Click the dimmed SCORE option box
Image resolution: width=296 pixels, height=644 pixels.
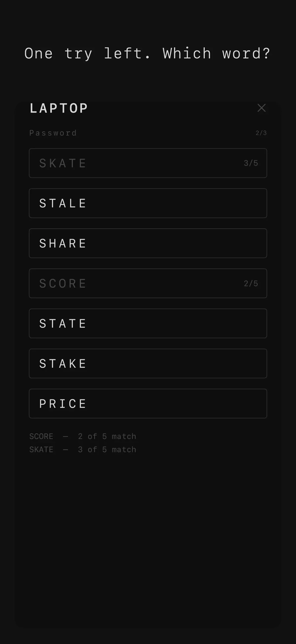point(148,283)
